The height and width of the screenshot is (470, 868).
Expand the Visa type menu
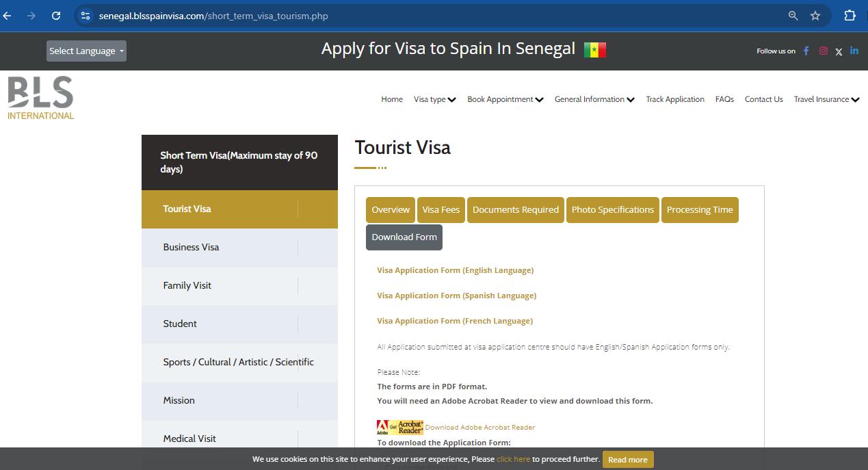click(434, 99)
